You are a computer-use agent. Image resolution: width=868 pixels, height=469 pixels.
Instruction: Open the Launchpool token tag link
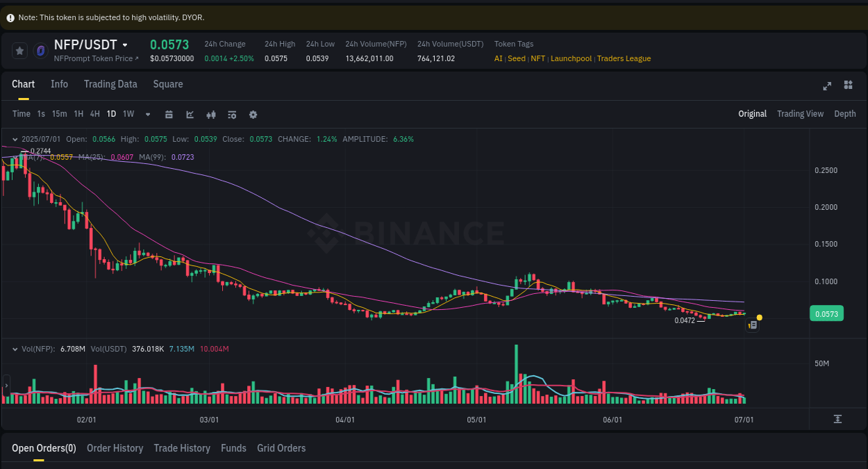571,58
